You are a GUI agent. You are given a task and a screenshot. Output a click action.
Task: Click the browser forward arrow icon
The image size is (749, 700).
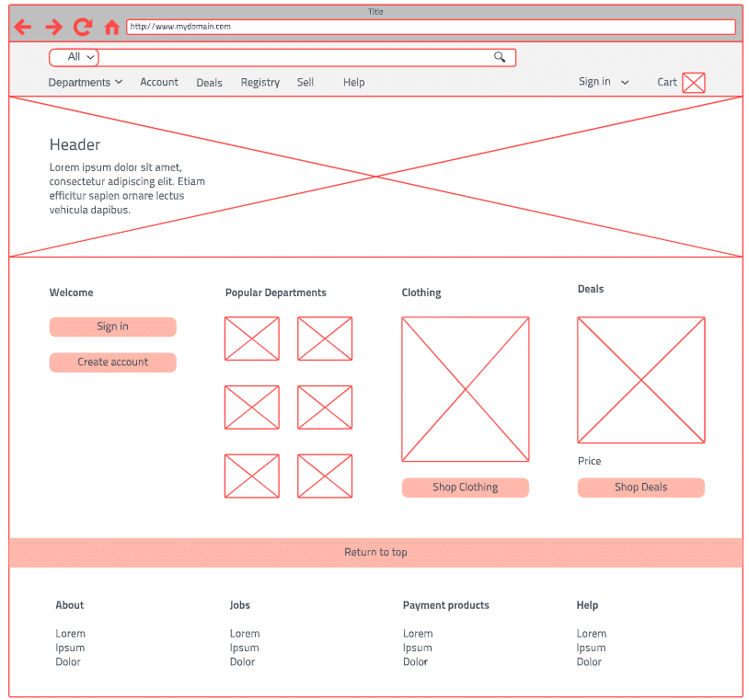click(x=53, y=27)
